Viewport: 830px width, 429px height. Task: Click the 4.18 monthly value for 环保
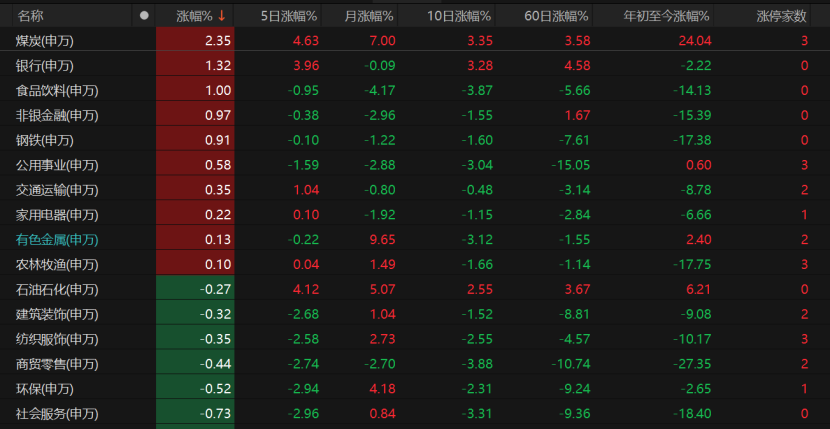382,389
